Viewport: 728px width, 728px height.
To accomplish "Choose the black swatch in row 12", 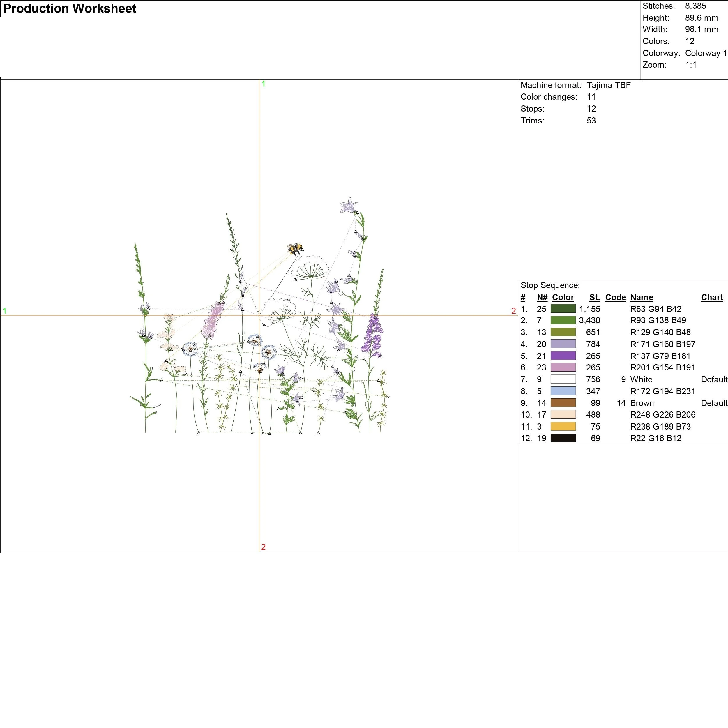I will (563, 438).
